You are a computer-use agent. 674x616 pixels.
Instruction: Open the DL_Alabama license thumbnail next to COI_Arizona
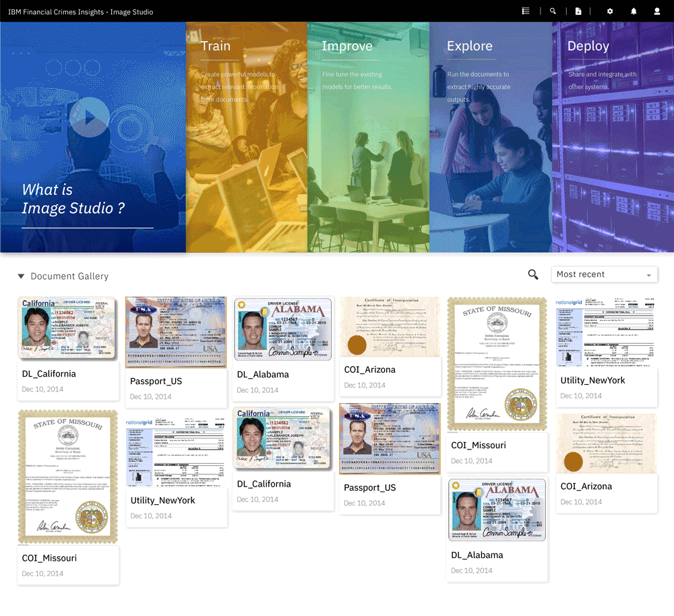click(283, 329)
